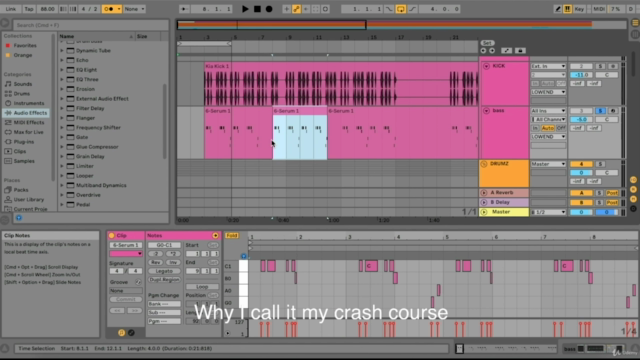Viewport: 640px width, 360px height.
Task: Toggle the clip Loop button
Action: point(202,287)
